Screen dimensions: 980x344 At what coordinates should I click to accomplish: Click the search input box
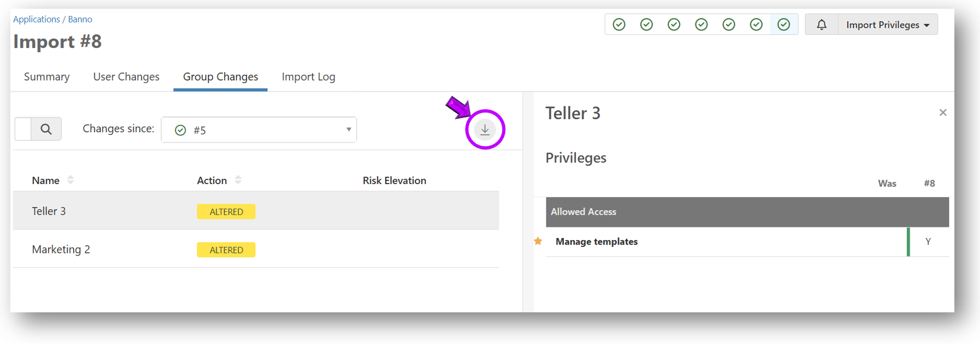coord(23,129)
